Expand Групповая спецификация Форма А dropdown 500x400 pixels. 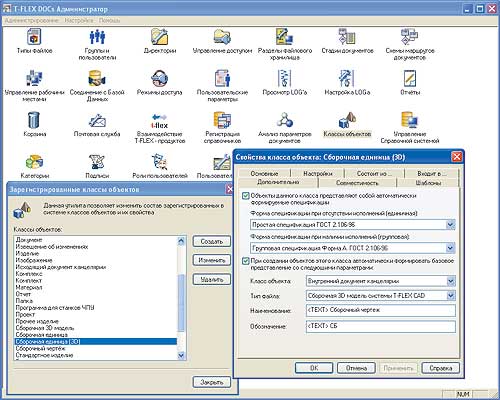point(450,248)
